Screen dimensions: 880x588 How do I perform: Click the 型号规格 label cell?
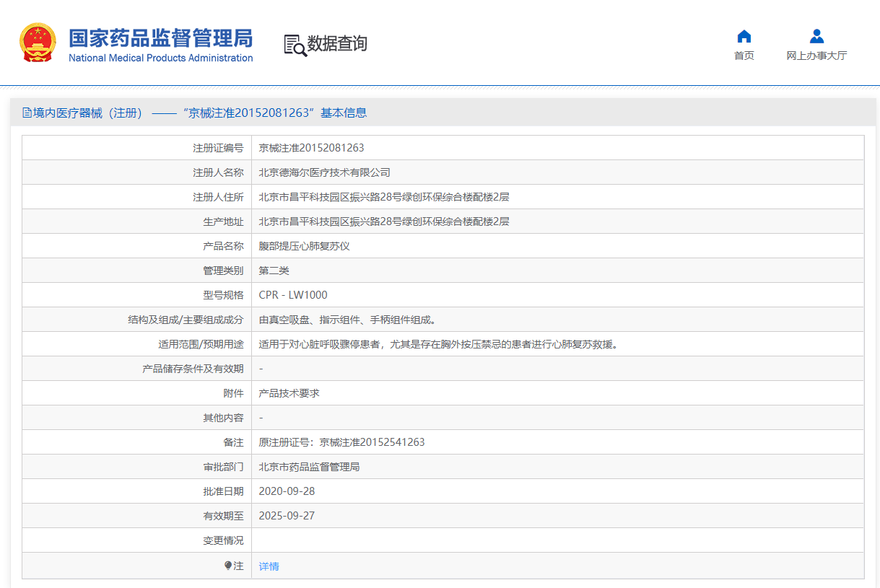[x=137, y=295]
